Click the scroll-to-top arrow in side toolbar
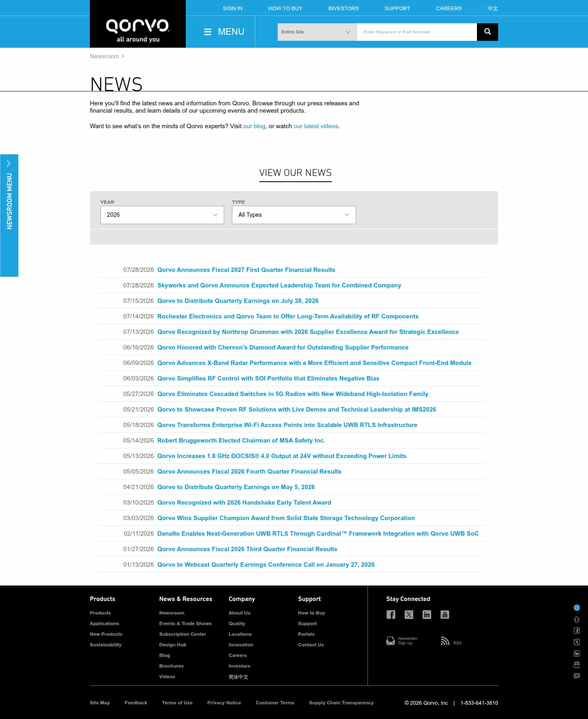 577,619
